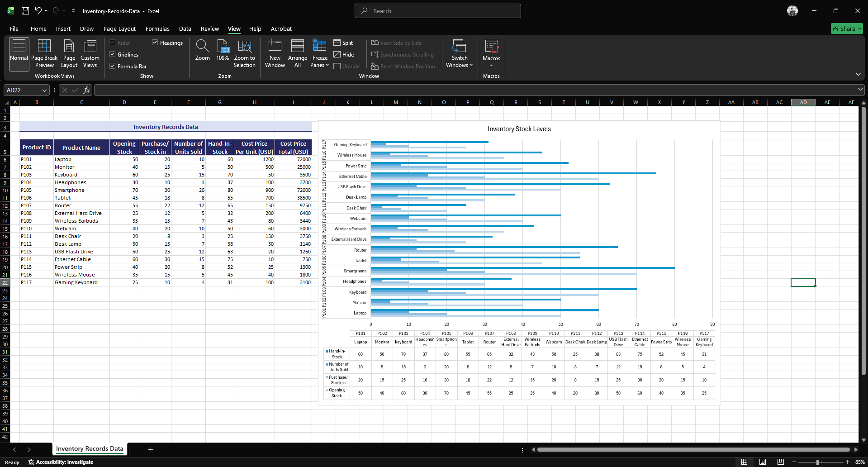Click Arrange All windows

pyautogui.click(x=298, y=53)
